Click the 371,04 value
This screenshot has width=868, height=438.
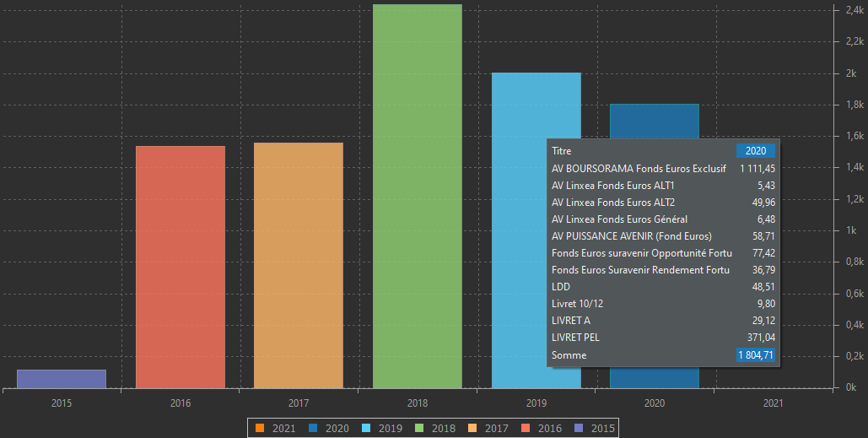coord(761,338)
